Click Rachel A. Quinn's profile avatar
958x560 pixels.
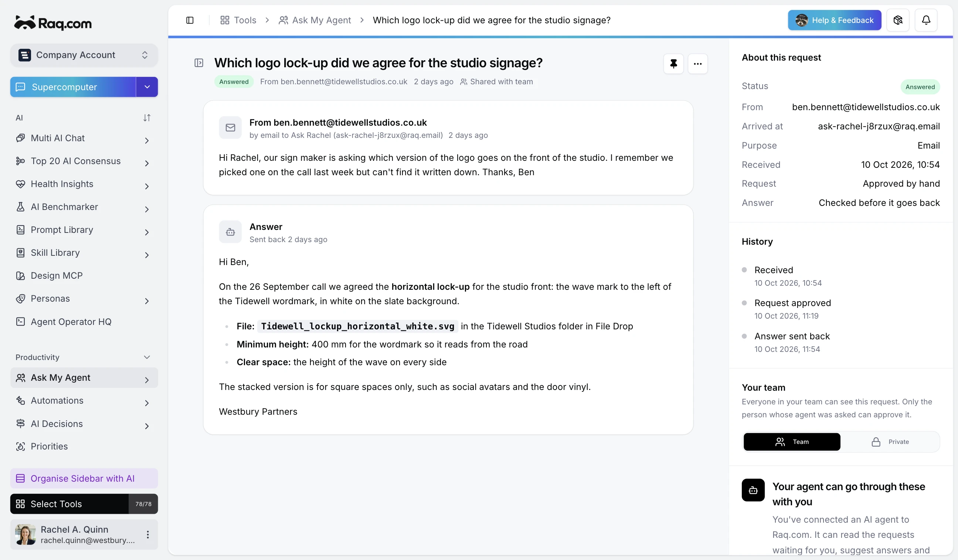click(x=26, y=534)
